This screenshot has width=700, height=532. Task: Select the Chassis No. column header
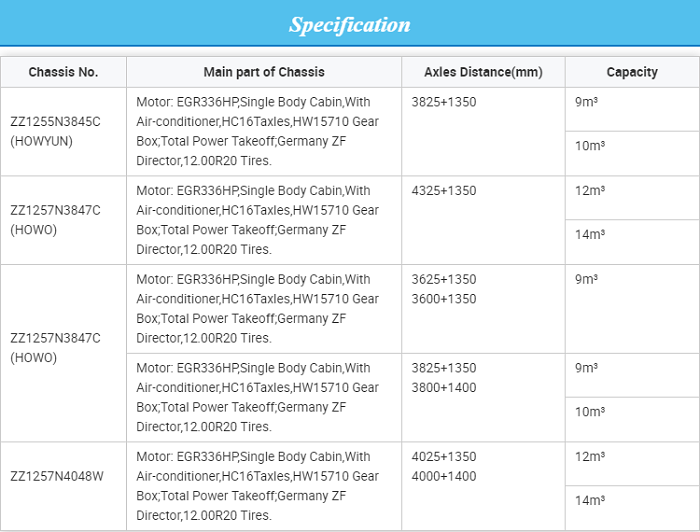pyautogui.click(x=63, y=72)
